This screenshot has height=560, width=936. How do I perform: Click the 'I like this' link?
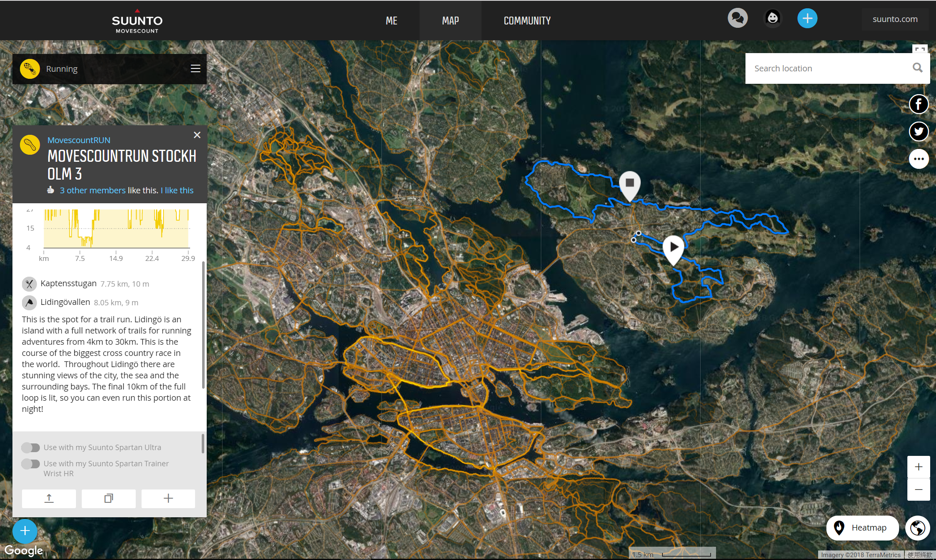click(x=177, y=190)
